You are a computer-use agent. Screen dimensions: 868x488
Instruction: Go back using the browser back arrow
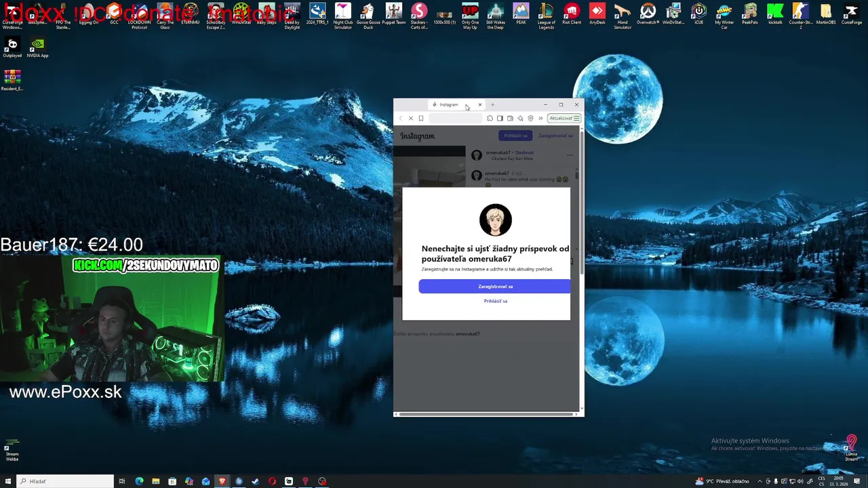coord(400,118)
